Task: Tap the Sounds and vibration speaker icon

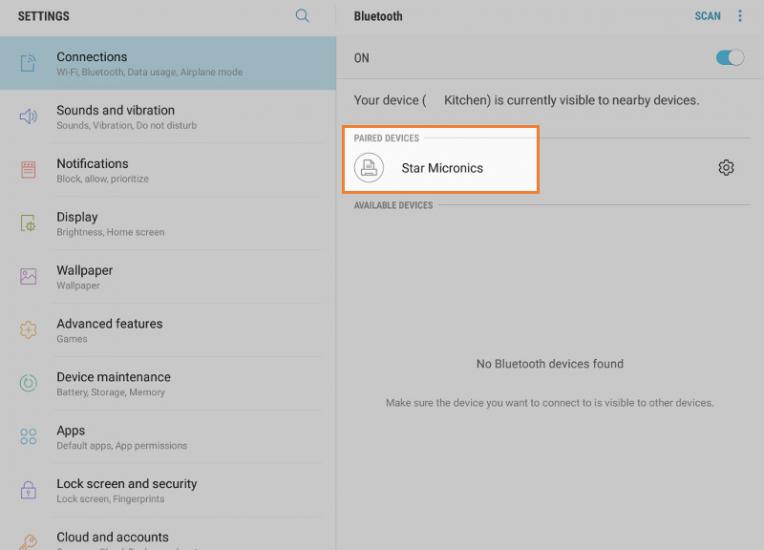Action: click(28, 116)
